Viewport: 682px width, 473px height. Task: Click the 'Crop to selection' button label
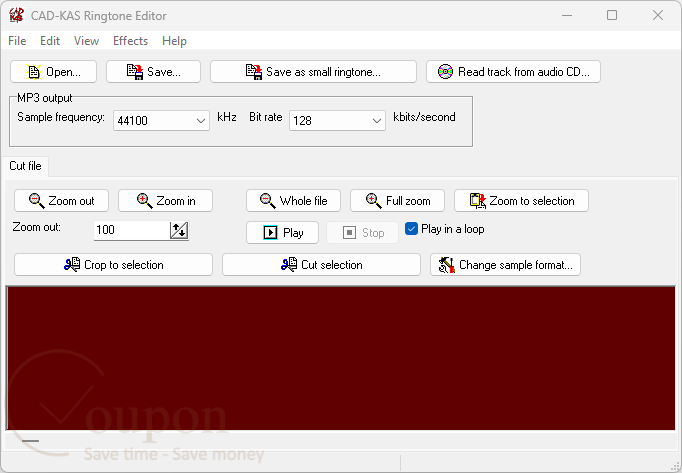pos(124,265)
